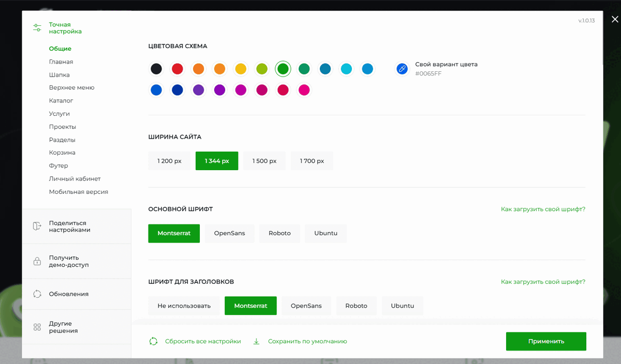Choose the lime green color swatch
Image resolution: width=621 pixels, height=364 pixels.
[x=262, y=69]
